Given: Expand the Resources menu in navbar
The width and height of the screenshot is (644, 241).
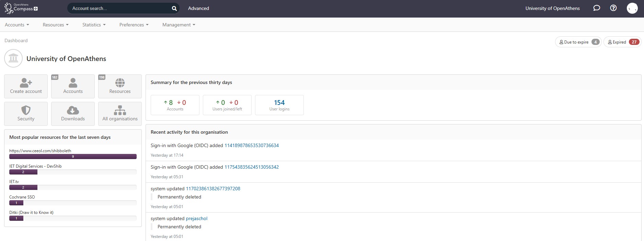Looking at the screenshot, I should coord(56,25).
